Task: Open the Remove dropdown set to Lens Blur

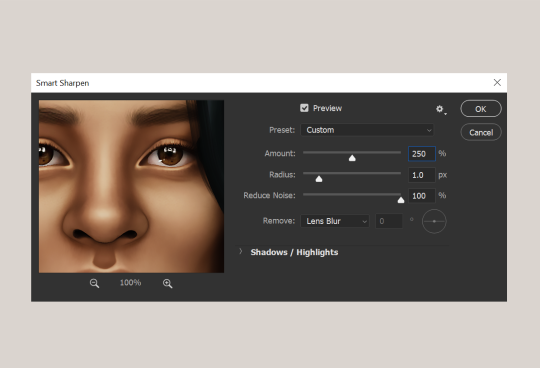Action: (335, 221)
